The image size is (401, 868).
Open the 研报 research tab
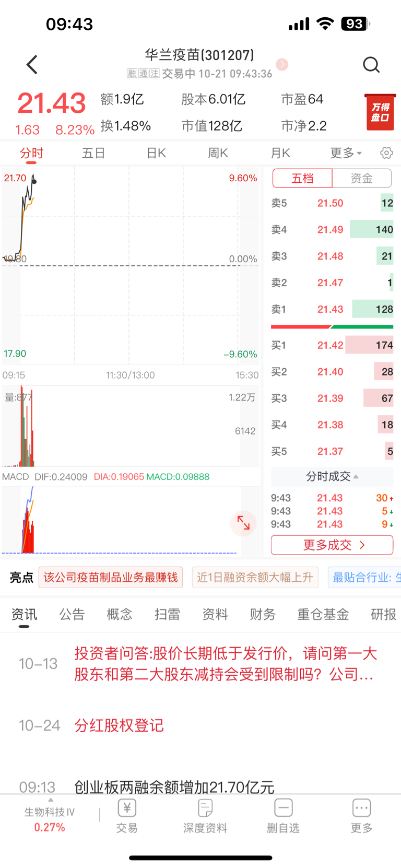[x=384, y=615]
